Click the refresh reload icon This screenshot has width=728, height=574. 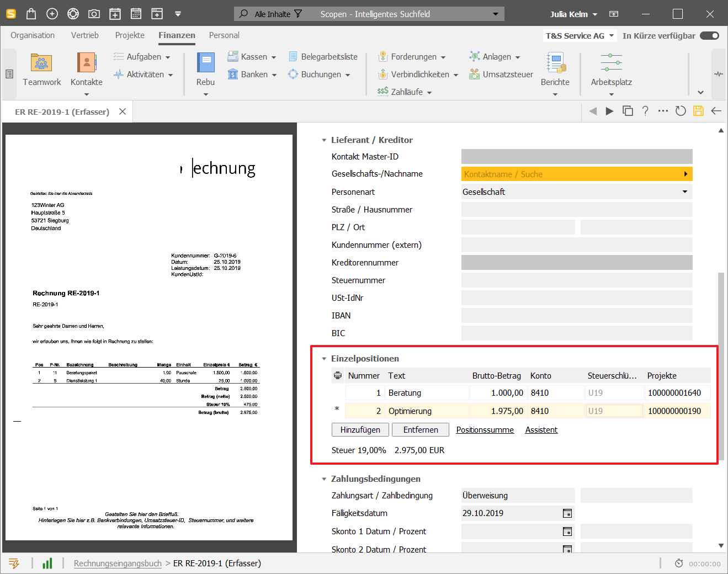pyautogui.click(x=681, y=111)
